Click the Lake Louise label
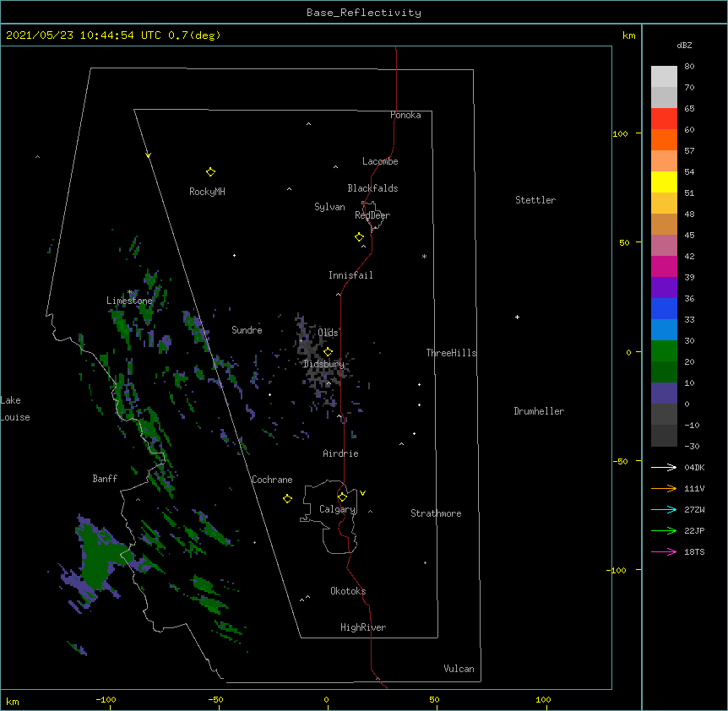This screenshot has height=711, width=728. coord(15,409)
